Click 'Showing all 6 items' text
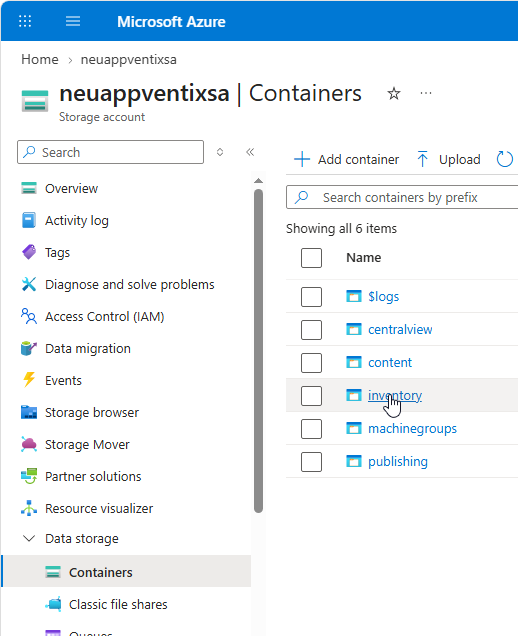Viewport: 518px width, 636px height. point(341,229)
